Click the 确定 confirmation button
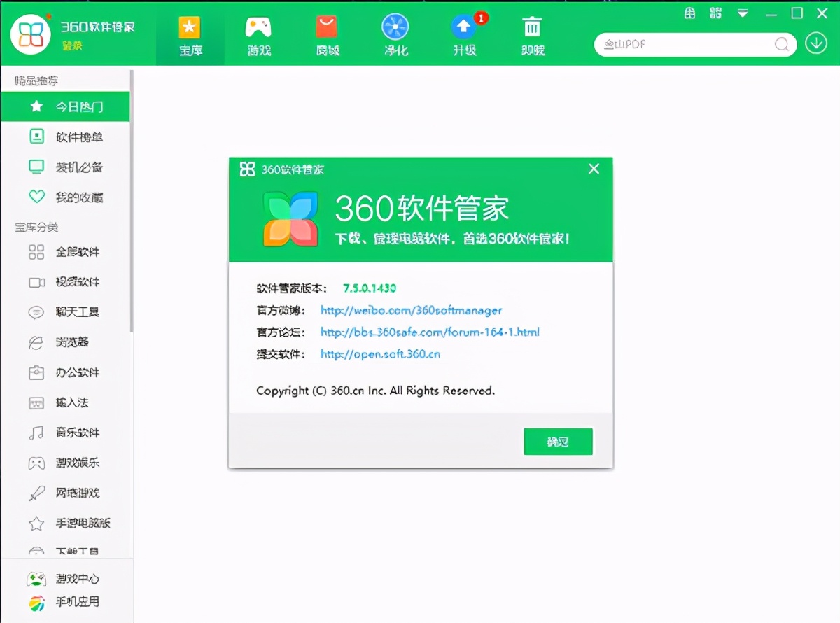This screenshot has height=623, width=840. pos(558,442)
